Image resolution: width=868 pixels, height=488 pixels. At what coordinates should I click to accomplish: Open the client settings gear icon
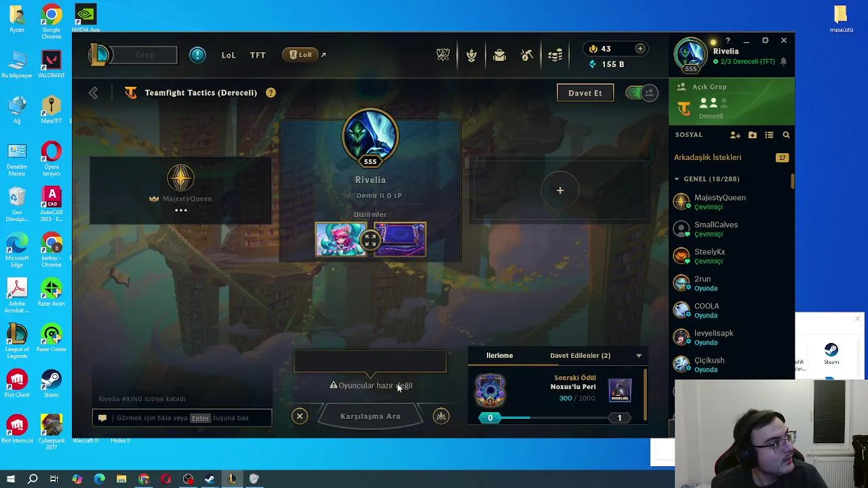click(x=765, y=41)
